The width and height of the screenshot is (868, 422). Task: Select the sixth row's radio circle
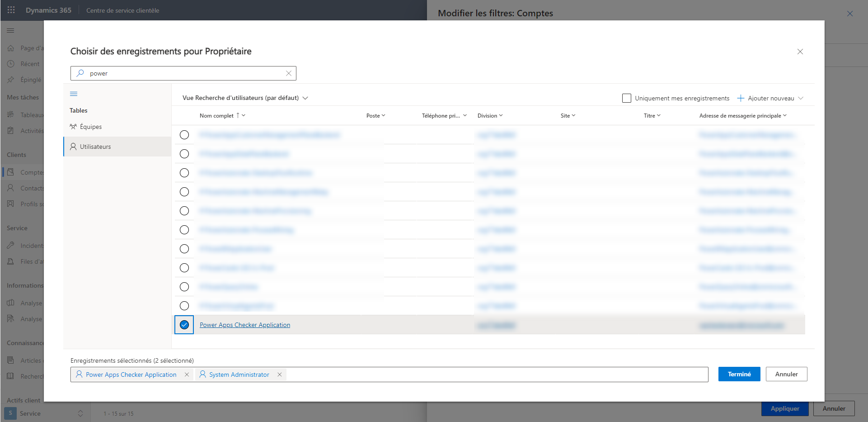pos(184,230)
